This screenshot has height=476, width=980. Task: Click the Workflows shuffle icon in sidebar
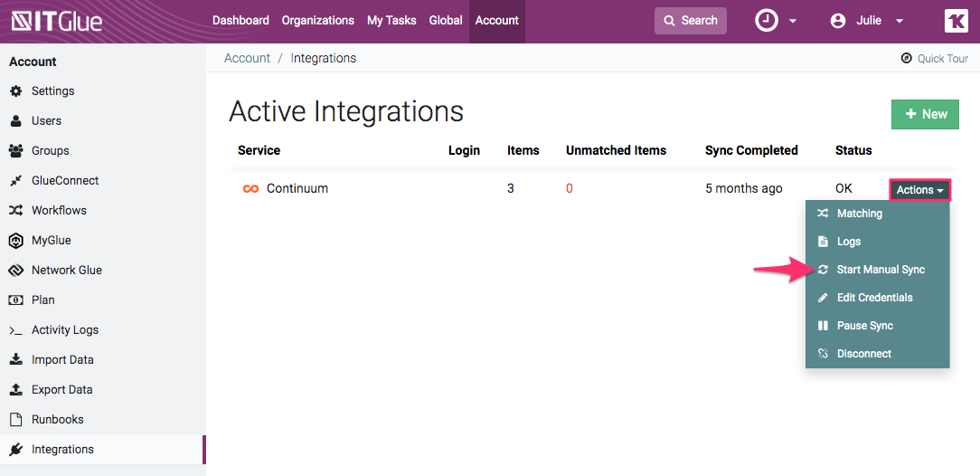[16, 211]
